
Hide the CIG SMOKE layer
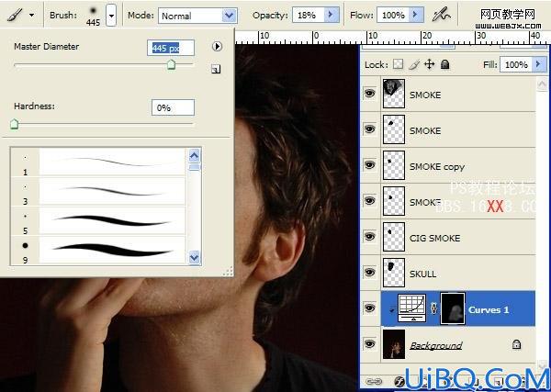369,237
